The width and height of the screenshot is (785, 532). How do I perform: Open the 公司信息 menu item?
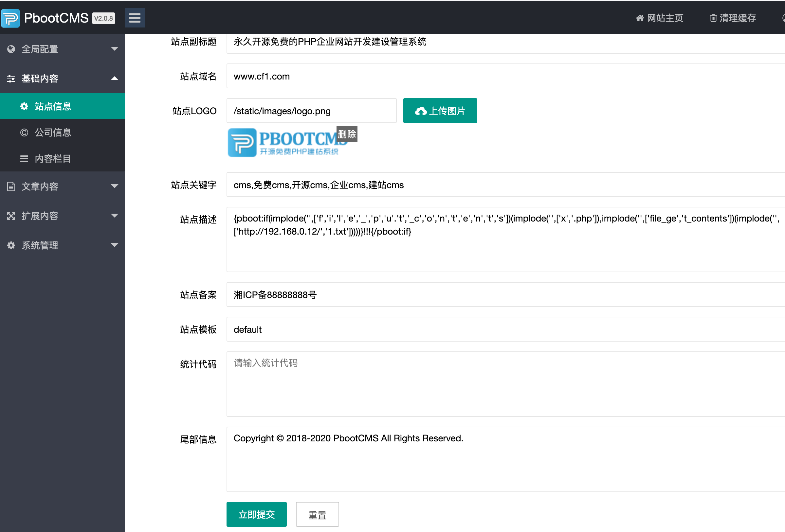53,132
